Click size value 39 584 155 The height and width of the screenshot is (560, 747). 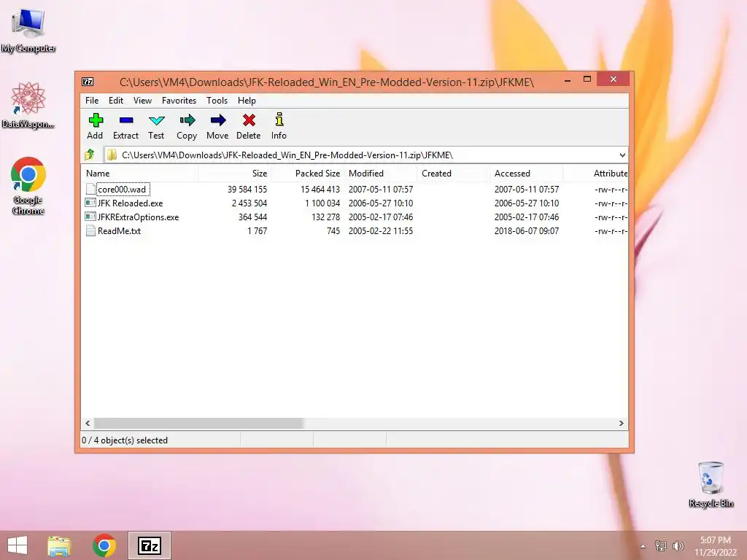247,189
